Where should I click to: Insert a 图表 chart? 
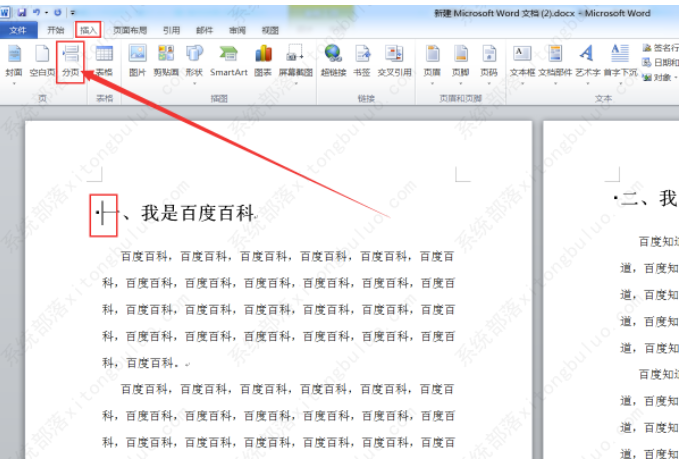(263, 61)
